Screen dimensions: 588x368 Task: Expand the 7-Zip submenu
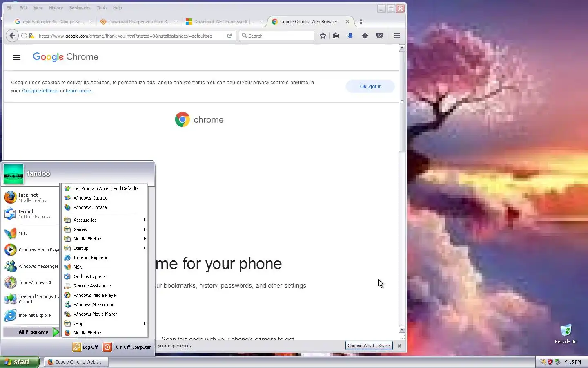click(x=105, y=323)
